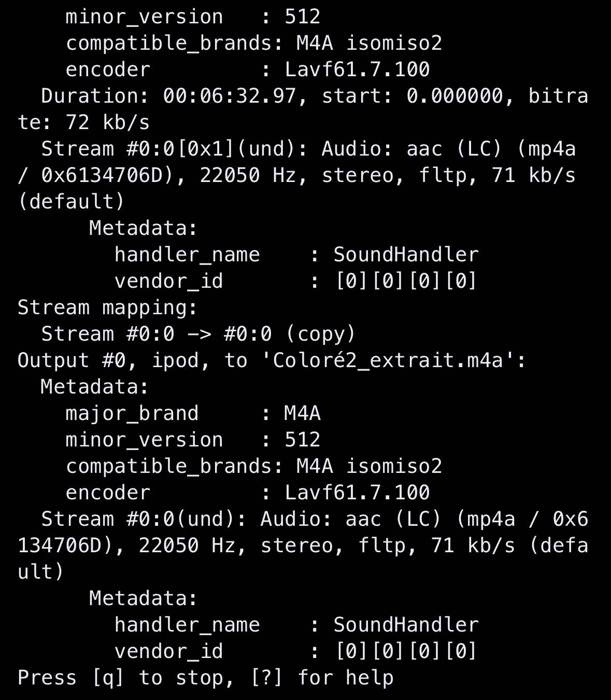611x700 pixels.
Task: Click the (default) text on its own line
Action: 72,202
